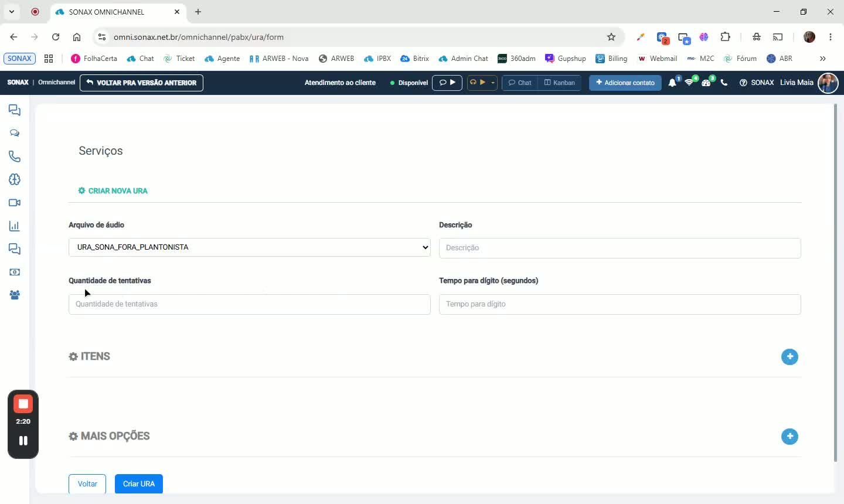Stop the screen recording
The width and height of the screenshot is (844, 504).
point(23,404)
